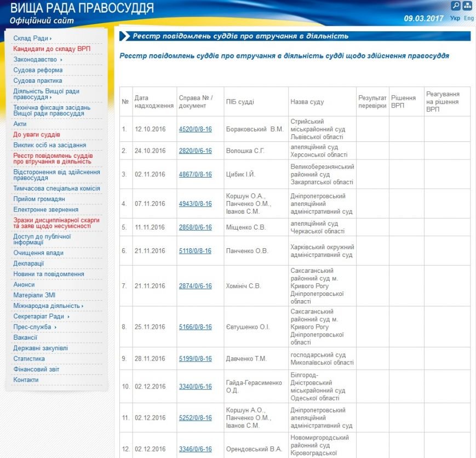476x458 pixels.
Task: Open document 3340/0/6-16
Action: (x=195, y=387)
